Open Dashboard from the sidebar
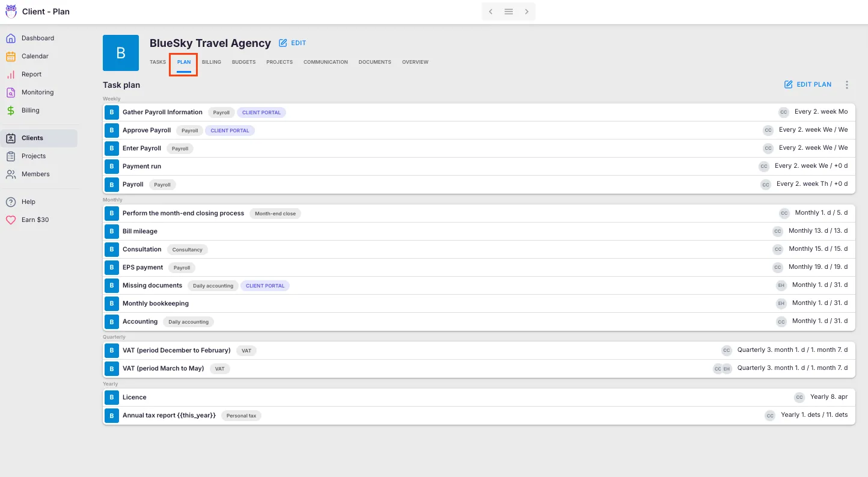The height and width of the screenshot is (477, 868). pos(37,38)
